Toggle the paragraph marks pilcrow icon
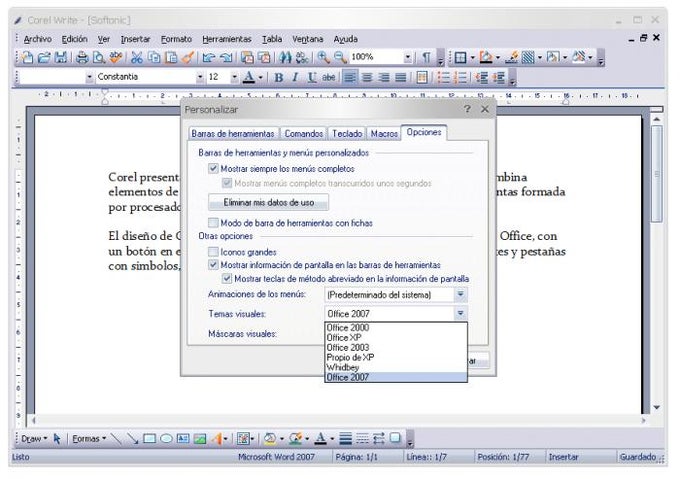 427,57
